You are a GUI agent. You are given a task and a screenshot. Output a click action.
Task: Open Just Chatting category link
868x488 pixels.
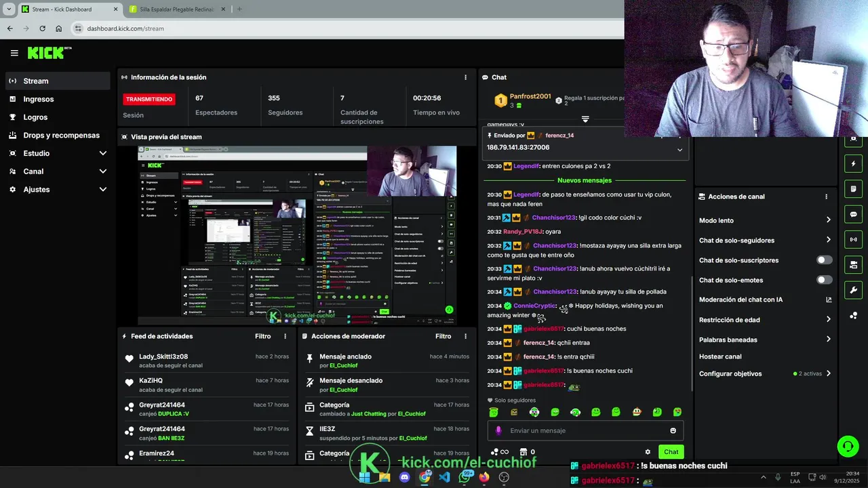pos(368,413)
